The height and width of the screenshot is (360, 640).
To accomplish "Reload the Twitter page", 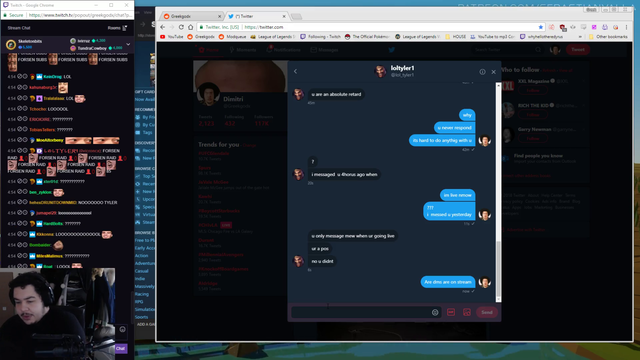I will (181, 27).
